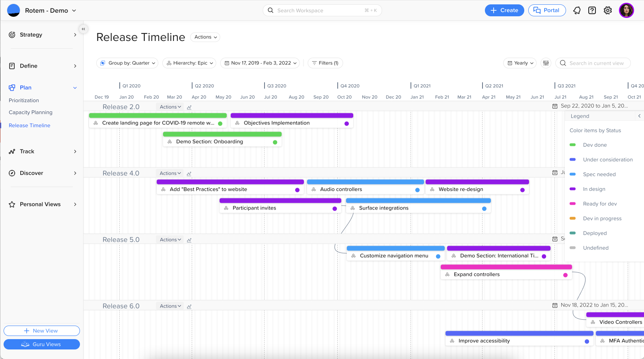Viewport: 644px width, 359px height.
Task: Select Prioritization in sidebar
Action: [24, 101]
